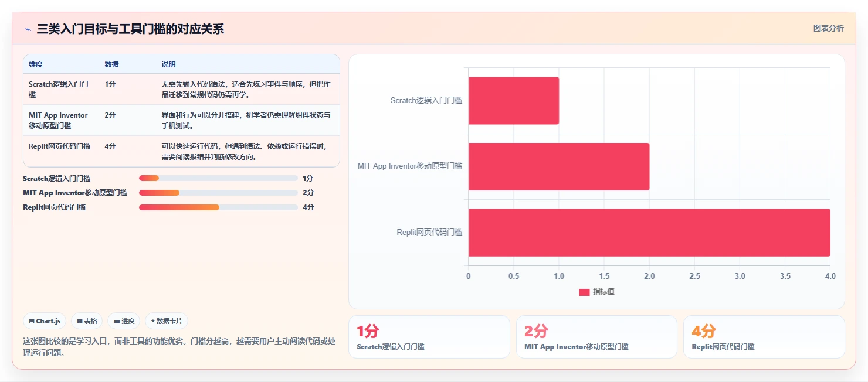Click the 4分 data card
The width and height of the screenshot is (868, 382).
pos(764,337)
